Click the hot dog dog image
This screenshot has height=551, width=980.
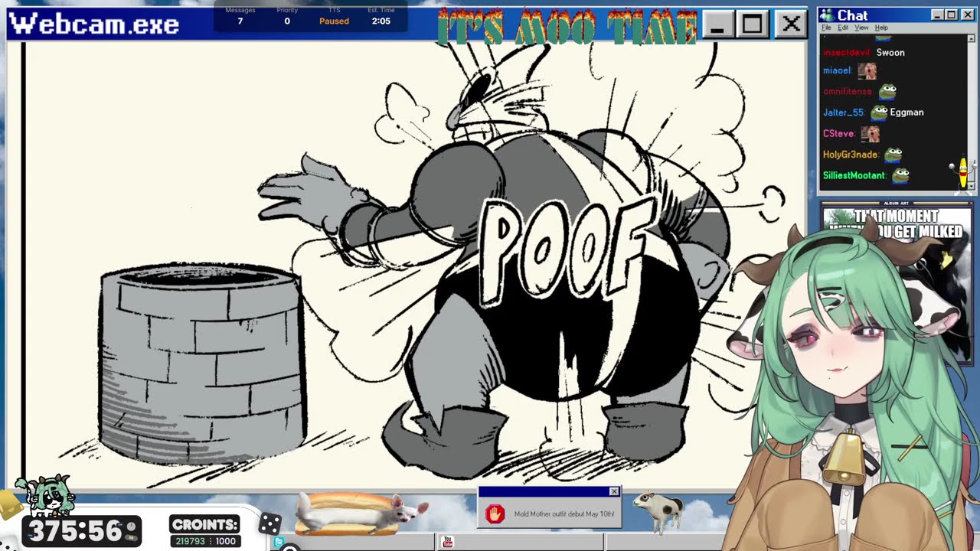pos(360,513)
